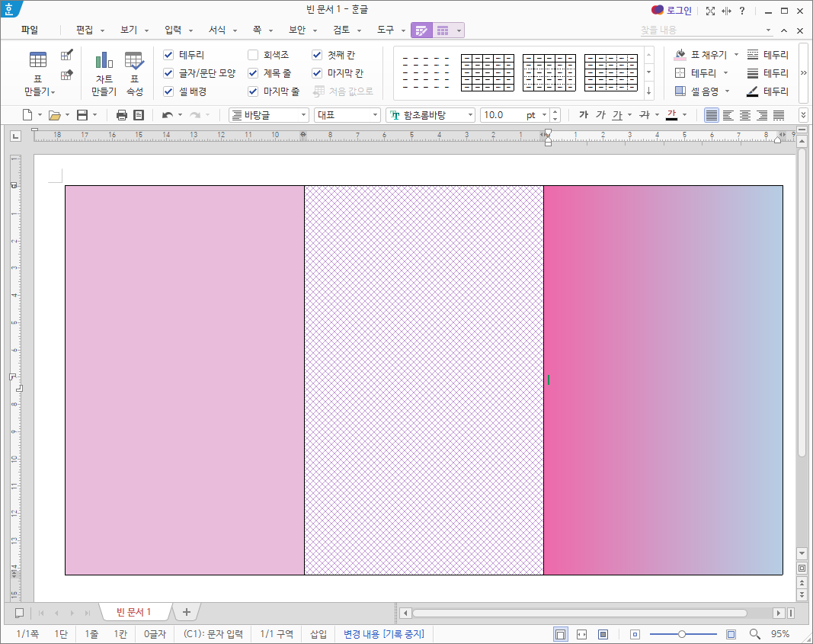Viewport: 813px width, 644px height.
Task: Click the zoom magnifier icon
Action: click(755, 634)
